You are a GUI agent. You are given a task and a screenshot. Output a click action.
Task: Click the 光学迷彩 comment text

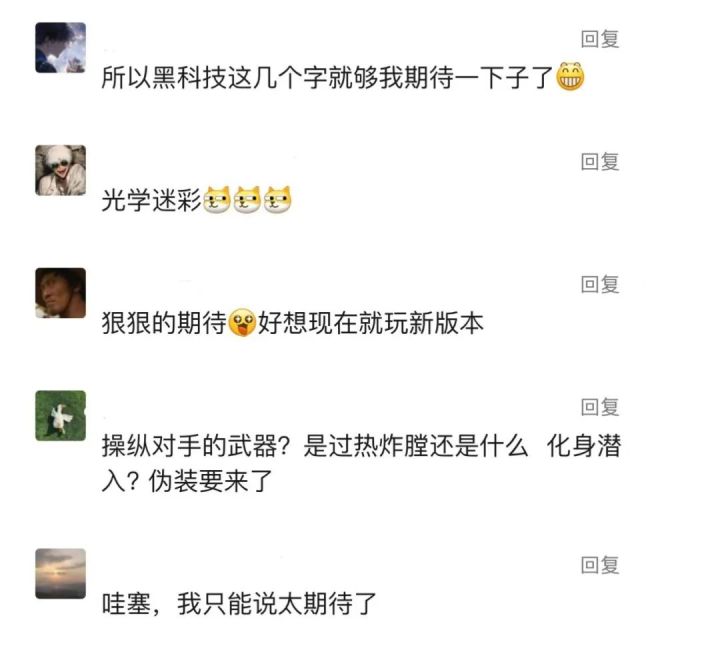tap(151, 201)
